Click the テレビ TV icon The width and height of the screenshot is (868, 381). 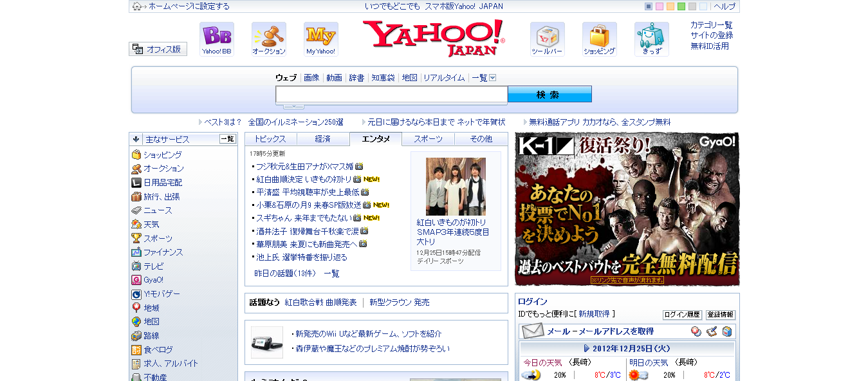click(x=136, y=266)
